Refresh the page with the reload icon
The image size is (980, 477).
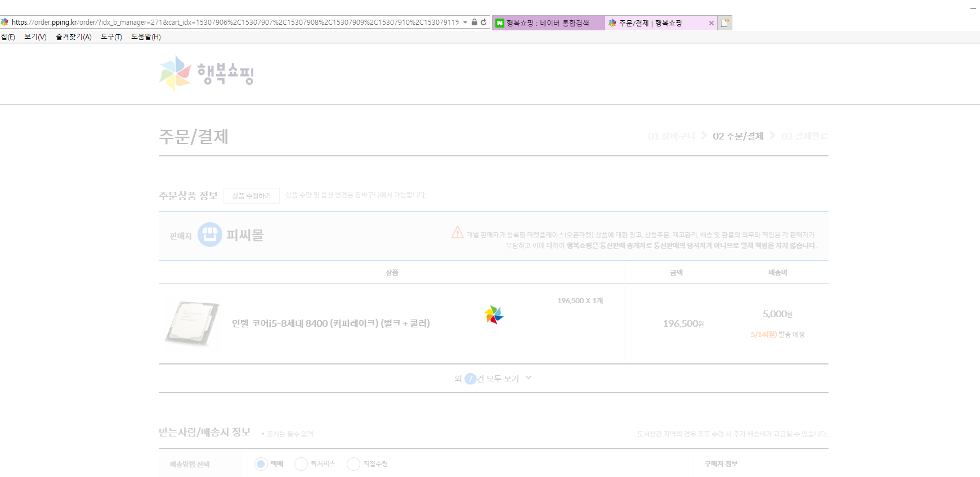[x=484, y=22]
